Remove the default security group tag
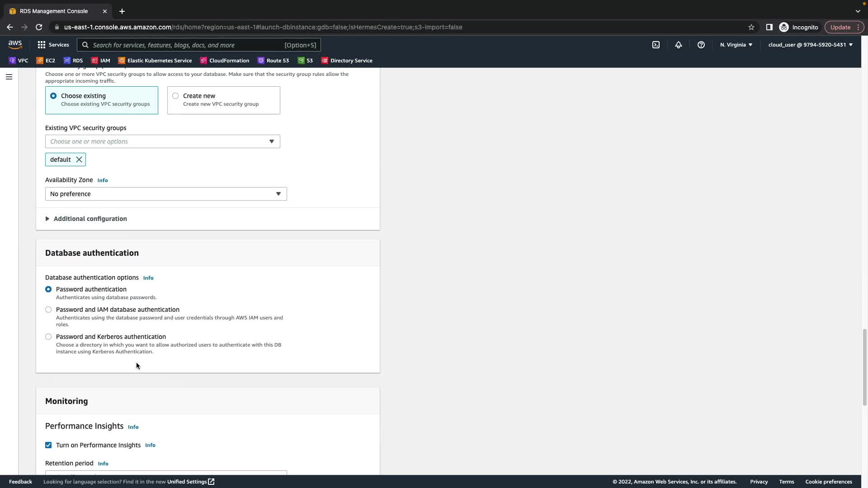The width and height of the screenshot is (868, 488). (79, 160)
